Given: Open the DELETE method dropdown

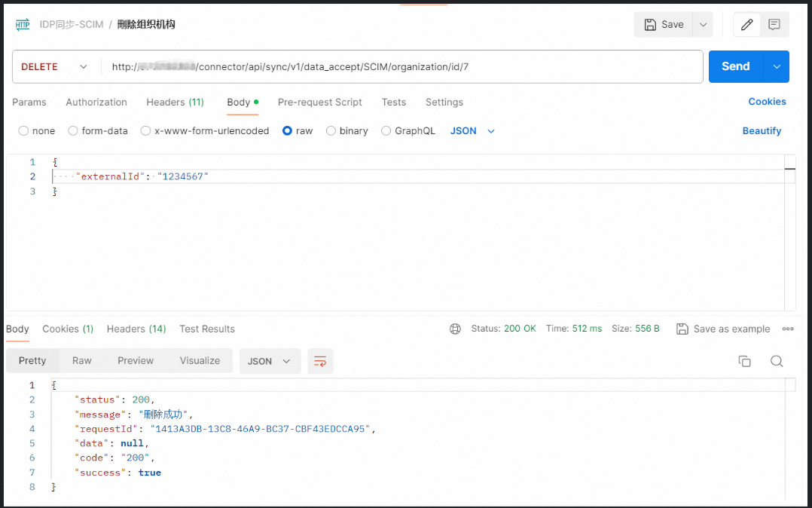Looking at the screenshot, I should [x=56, y=67].
